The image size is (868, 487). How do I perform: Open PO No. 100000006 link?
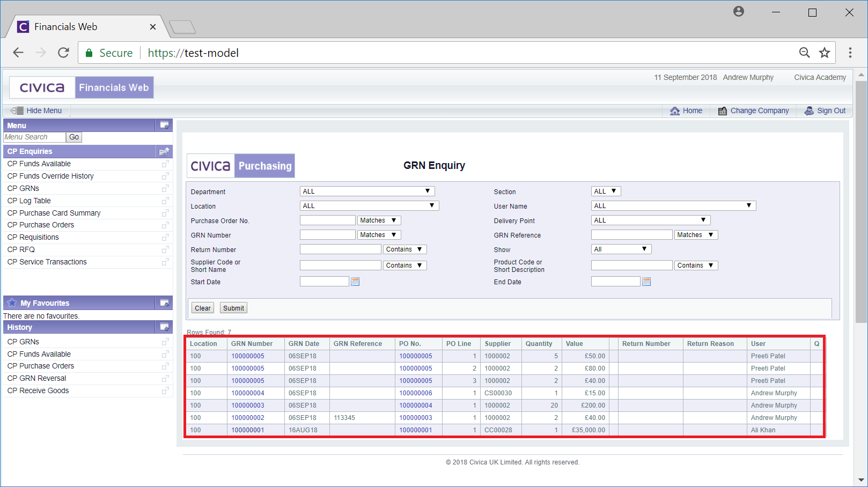point(416,393)
